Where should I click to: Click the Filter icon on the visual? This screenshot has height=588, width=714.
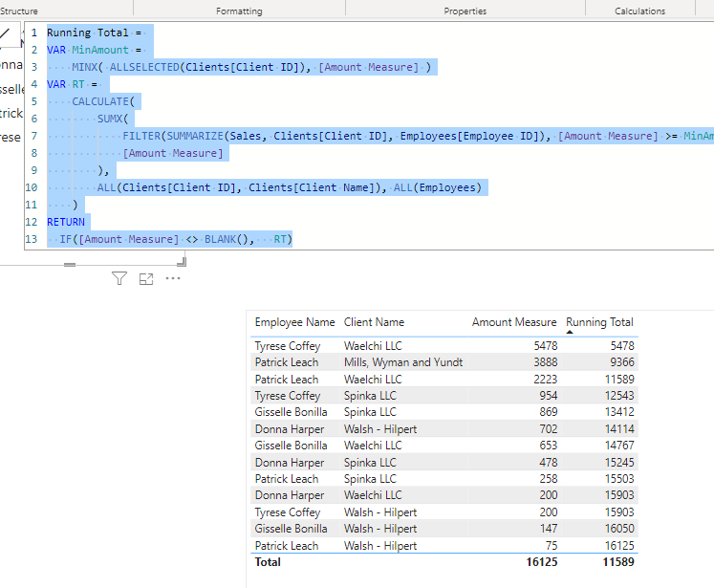(119, 278)
